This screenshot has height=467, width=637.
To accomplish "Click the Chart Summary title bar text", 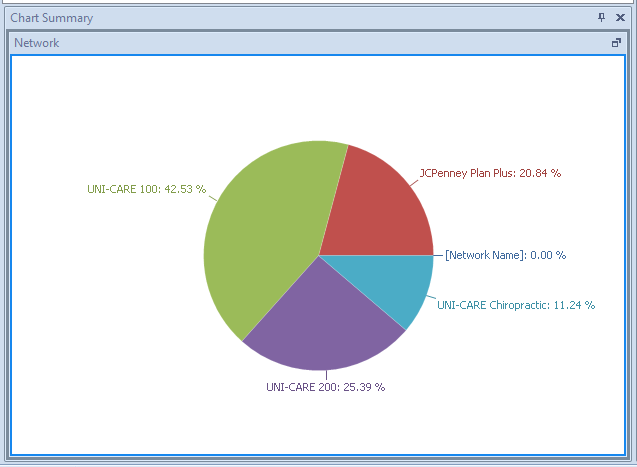I will [x=52, y=18].
